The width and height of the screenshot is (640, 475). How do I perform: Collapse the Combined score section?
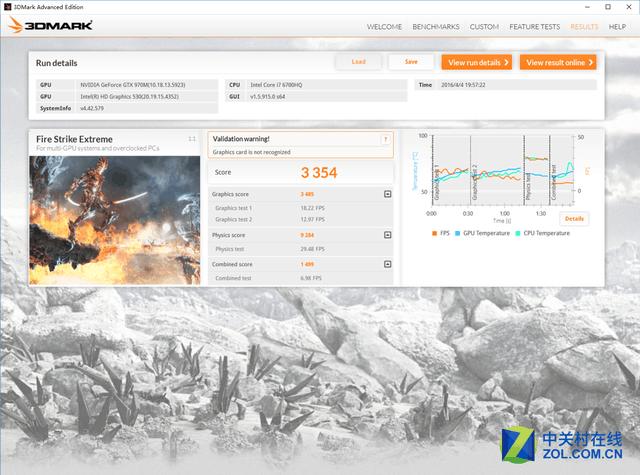pos(387,264)
